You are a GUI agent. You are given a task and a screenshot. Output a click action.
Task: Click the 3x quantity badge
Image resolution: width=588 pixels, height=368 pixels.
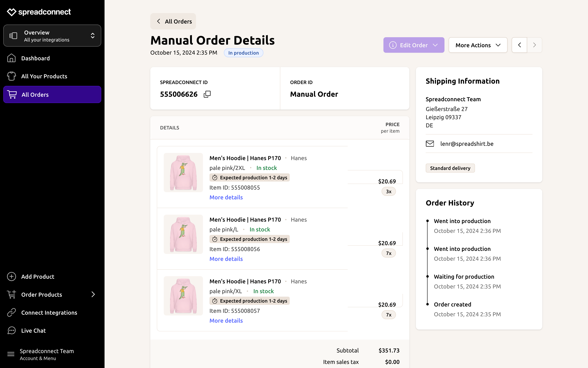(x=389, y=192)
